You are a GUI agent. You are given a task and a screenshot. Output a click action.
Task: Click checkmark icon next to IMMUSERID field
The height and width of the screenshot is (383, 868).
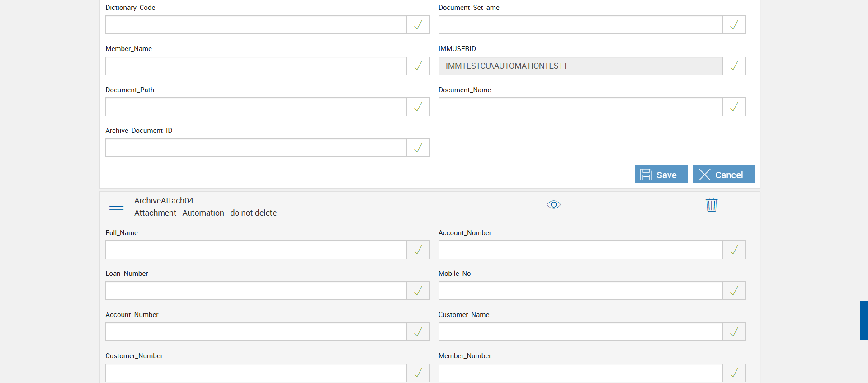(734, 66)
